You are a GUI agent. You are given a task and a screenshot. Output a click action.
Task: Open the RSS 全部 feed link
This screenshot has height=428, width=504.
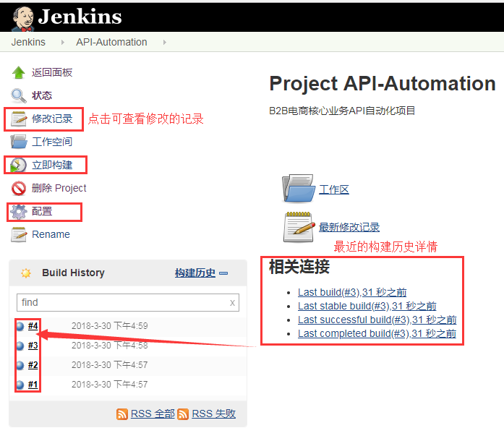point(153,414)
